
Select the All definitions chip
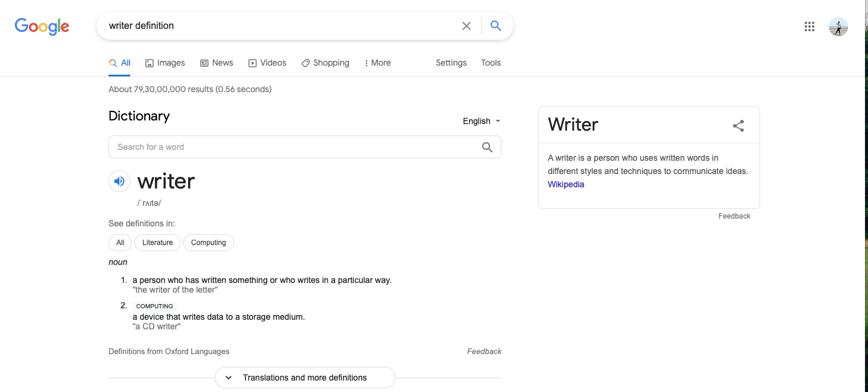coord(120,243)
